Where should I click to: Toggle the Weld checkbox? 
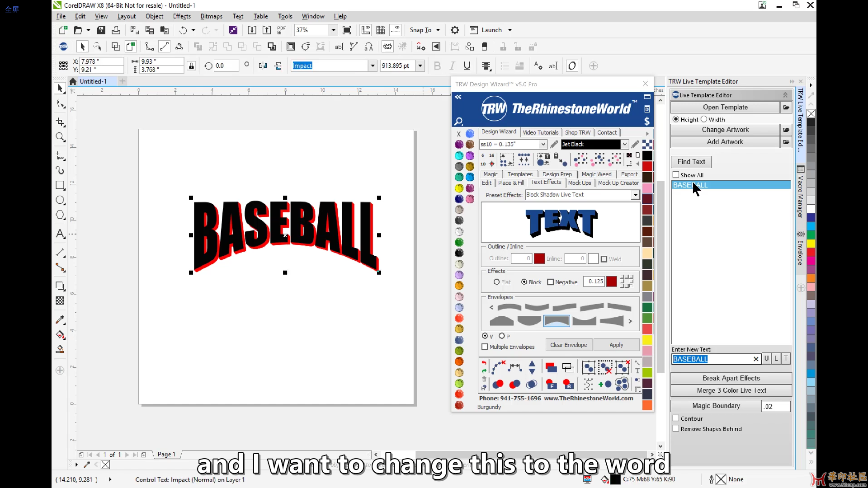coord(604,259)
